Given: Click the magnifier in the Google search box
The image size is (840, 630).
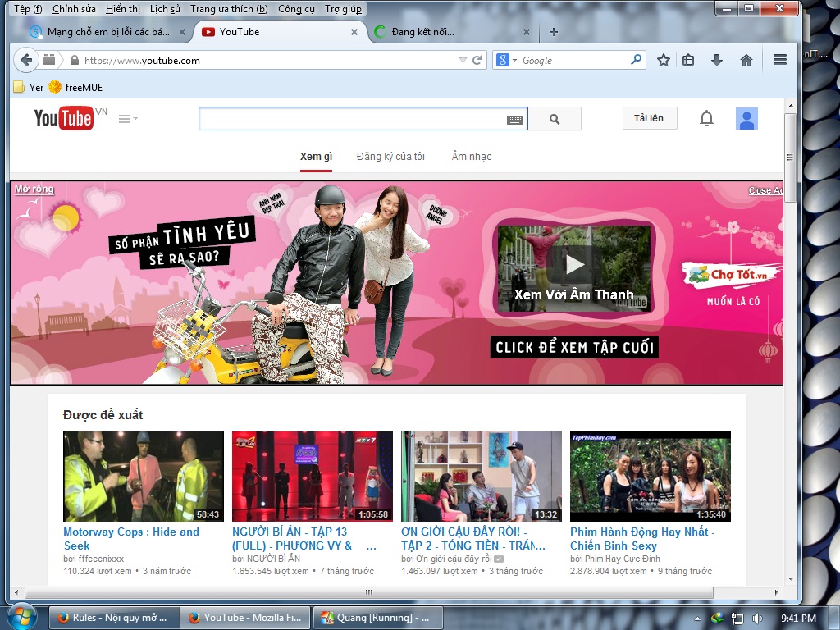Looking at the screenshot, I should tap(636, 59).
